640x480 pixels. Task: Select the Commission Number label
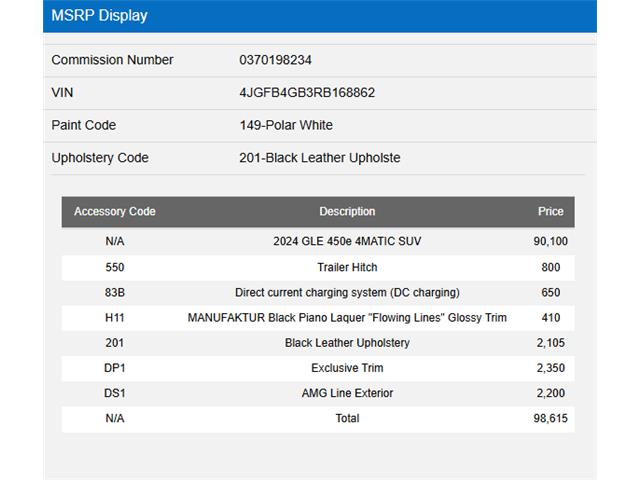coord(112,60)
